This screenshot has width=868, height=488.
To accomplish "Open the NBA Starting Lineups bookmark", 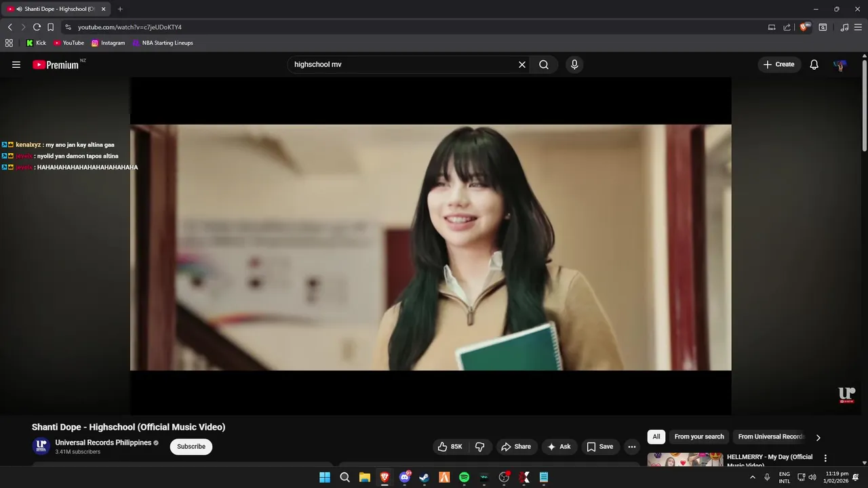I will (x=163, y=43).
